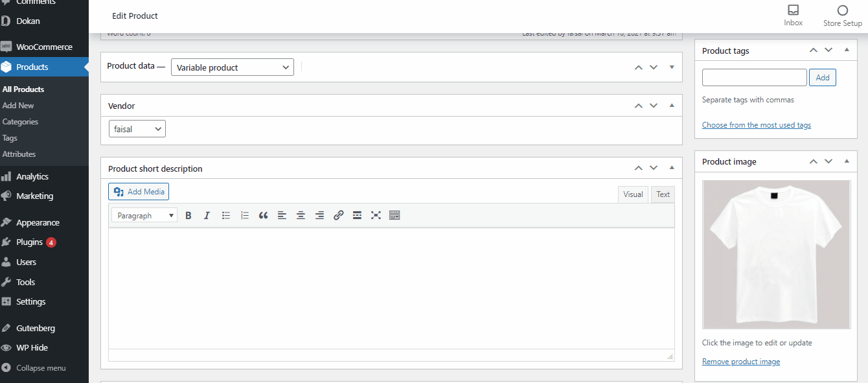Click the Products box icon
This screenshot has height=383, width=868.
6,67
